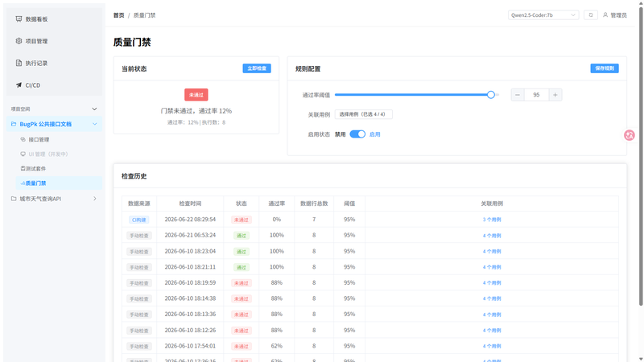This screenshot has width=644, height=362.
Task: Click the red 未通过 status badge in 当前状态
Action: [x=196, y=95]
